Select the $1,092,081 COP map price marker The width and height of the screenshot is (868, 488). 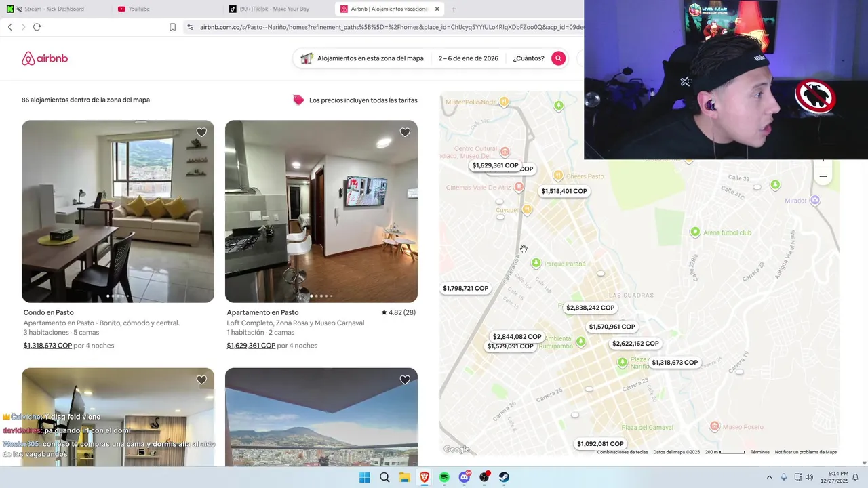click(600, 444)
